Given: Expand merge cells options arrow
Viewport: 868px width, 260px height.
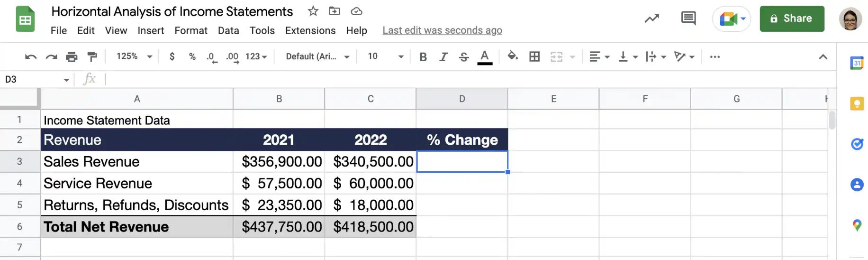Looking at the screenshot, I should pyautogui.click(x=572, y=57).
